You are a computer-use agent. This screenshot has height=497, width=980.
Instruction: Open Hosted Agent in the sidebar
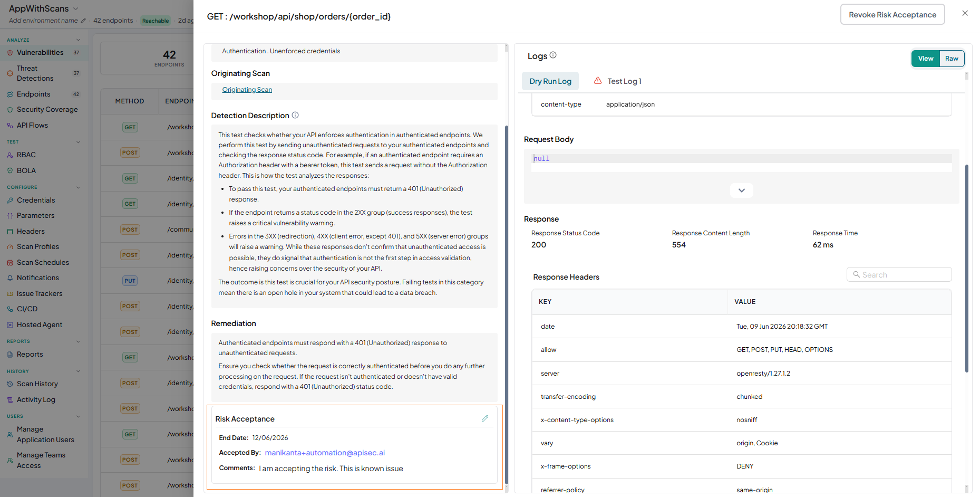point(40,324)
